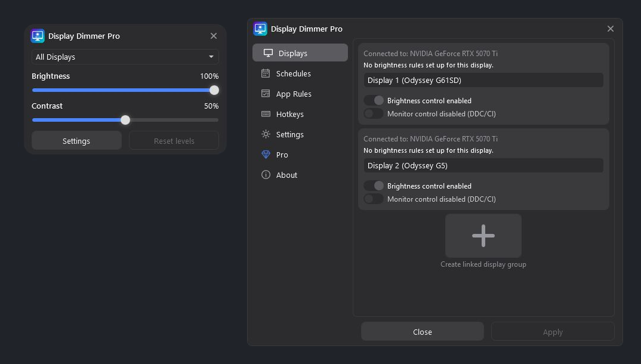Toggle brightness control for Display 1
This screenshot has width=641, height=364.
coord(374,100)
